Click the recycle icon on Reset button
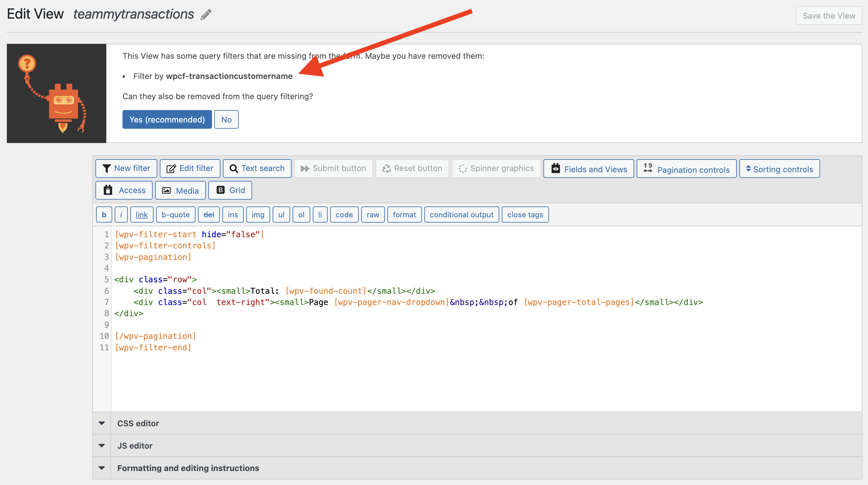 [x=386, y=169]
